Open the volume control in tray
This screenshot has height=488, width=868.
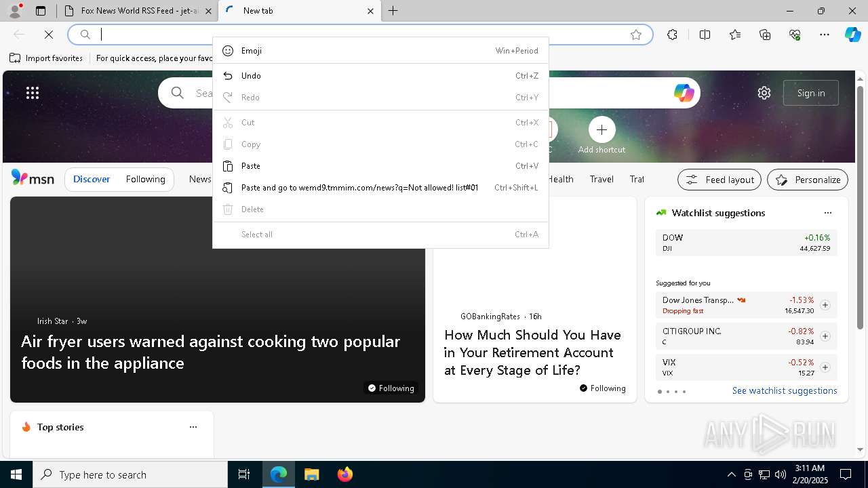pos(780,474)
